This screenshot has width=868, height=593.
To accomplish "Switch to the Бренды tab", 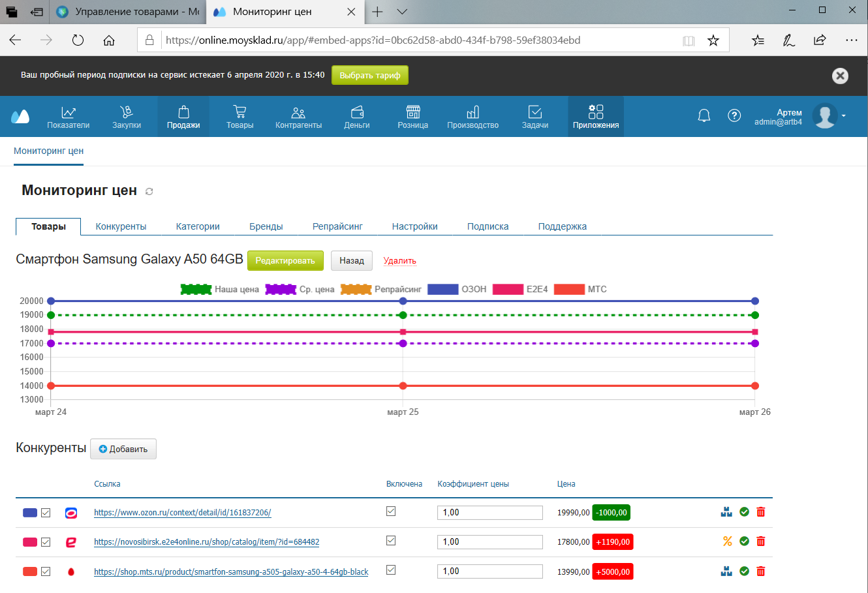I will (266, 226).
